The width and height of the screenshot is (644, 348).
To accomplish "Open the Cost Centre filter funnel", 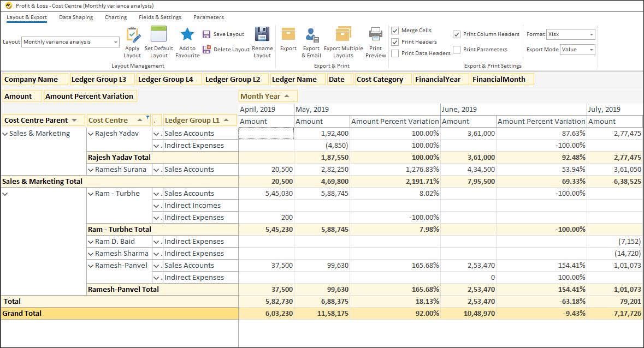I will pyautogui.click(x=148, y=117).
